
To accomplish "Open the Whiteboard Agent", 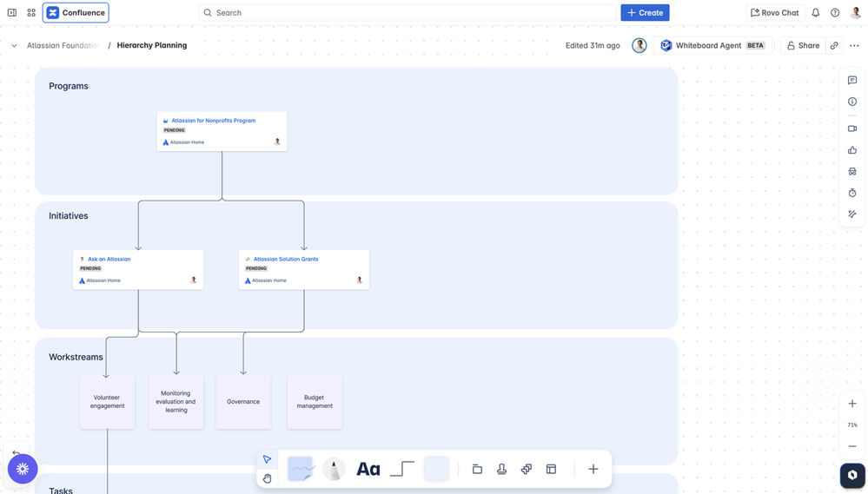I will point(713,45).
